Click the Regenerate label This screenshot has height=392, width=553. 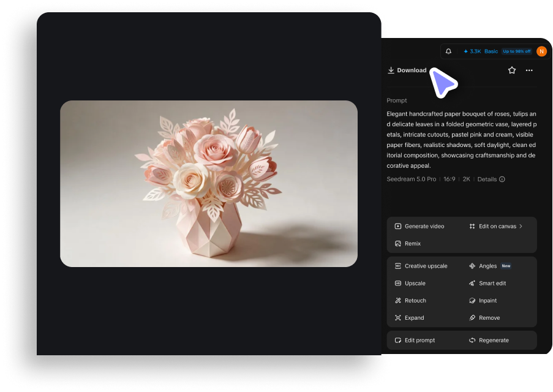coord(494,341)
